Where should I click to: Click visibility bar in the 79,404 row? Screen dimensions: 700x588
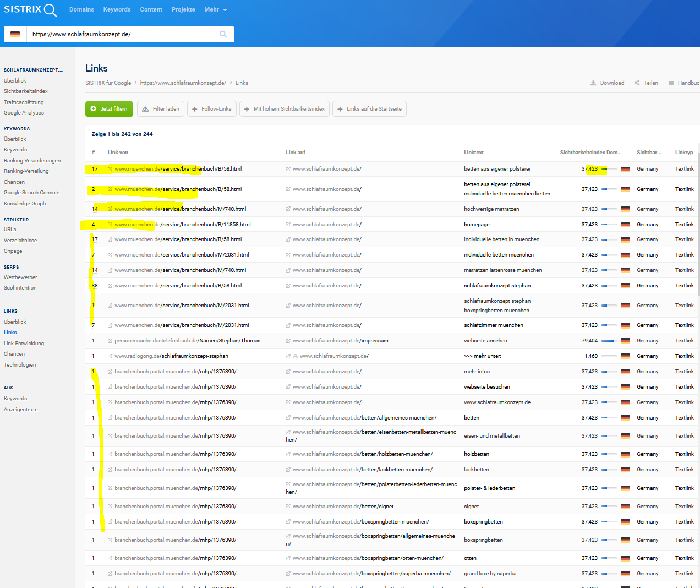[609, 341]
